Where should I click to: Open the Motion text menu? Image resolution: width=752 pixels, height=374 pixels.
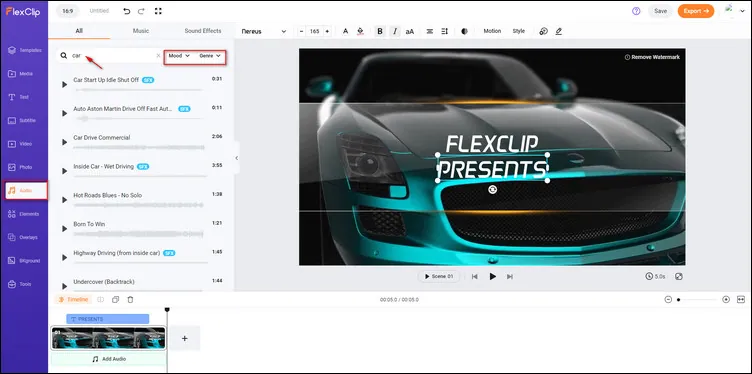(x=492, y=31)
